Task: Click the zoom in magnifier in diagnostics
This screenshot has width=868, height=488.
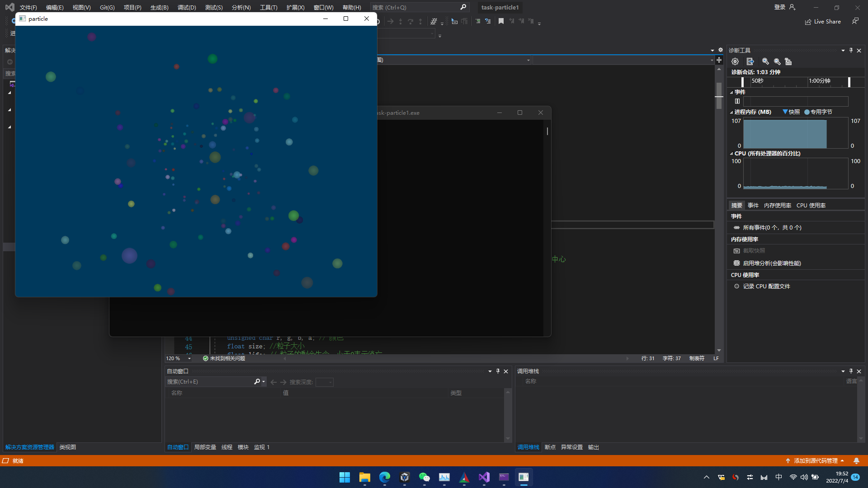Action: [x=765, y=61]
